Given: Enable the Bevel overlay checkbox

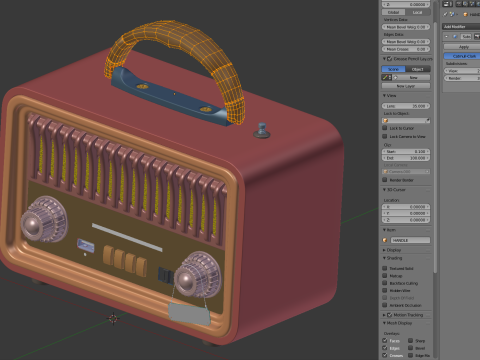Looking at the screenshot, I should tap(411, 348).
